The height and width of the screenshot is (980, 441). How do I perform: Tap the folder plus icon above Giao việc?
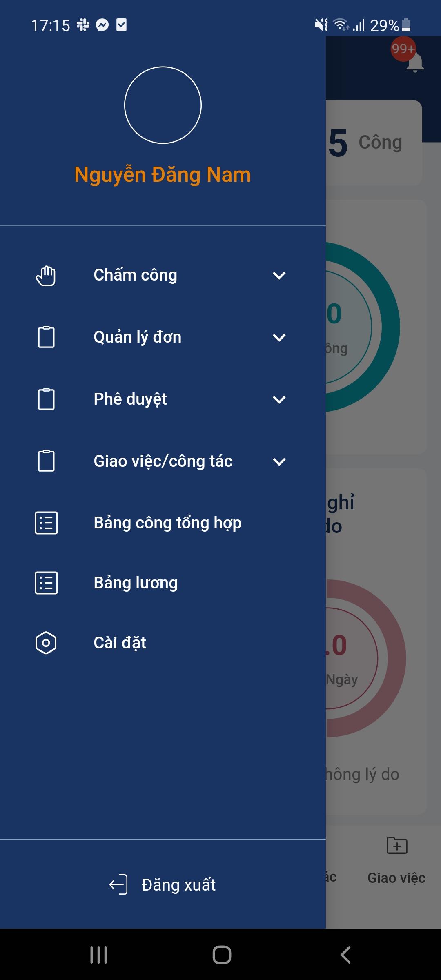pyautogui.click(x=397, y=845)
